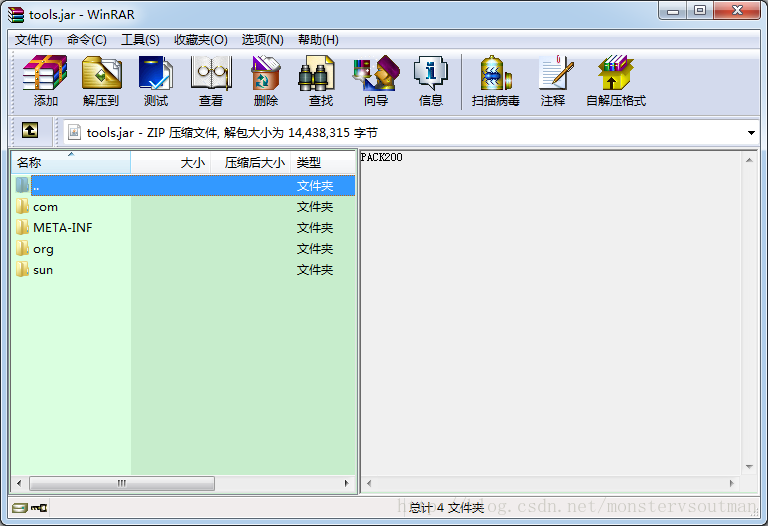Click the 总计 4 文件夹 status text

pos(446,508)
